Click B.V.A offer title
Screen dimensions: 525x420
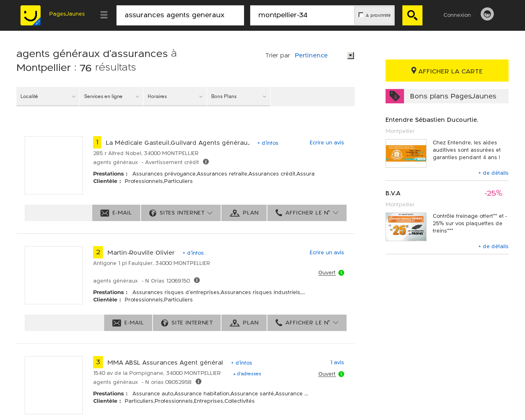click(393, 193)
